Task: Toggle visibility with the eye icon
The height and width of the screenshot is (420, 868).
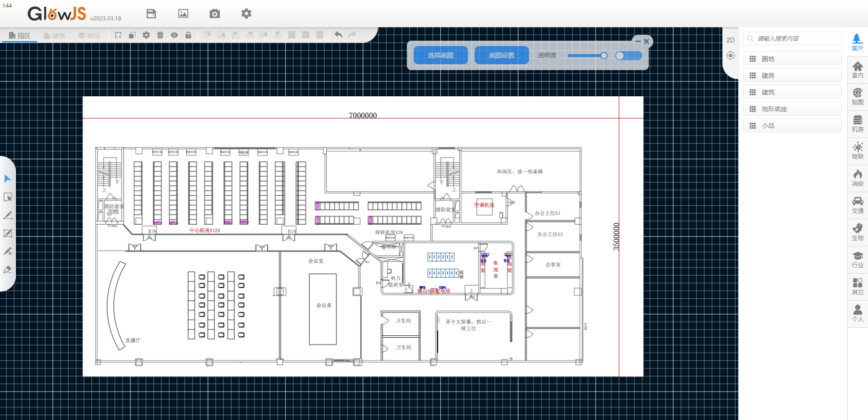Action: [x=175, y=35]
